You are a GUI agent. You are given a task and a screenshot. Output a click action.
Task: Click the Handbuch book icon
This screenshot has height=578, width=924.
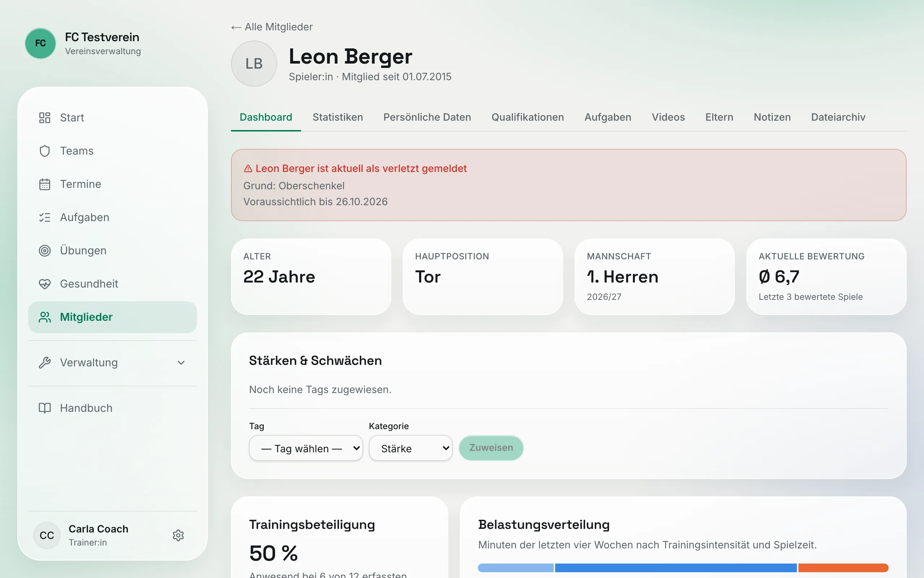45,408
